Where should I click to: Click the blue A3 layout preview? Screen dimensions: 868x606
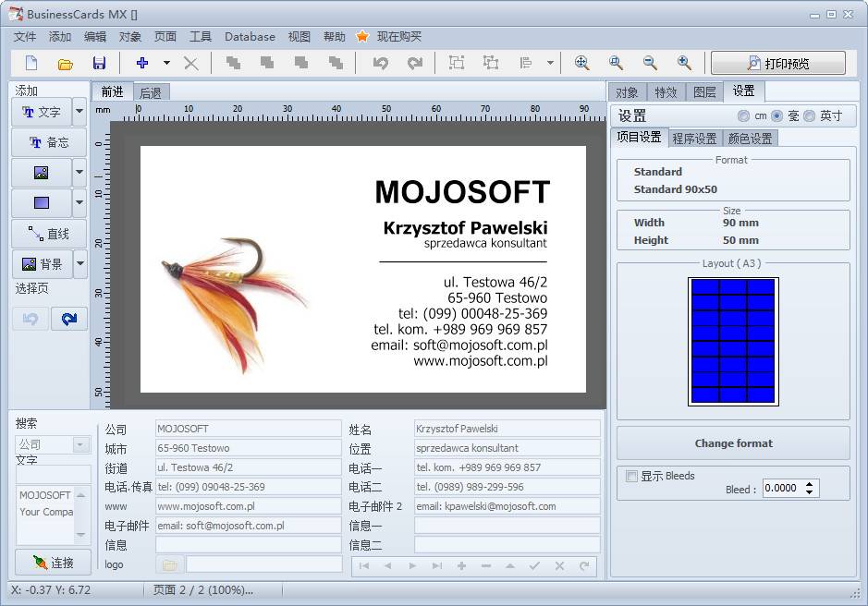pos(733,341)
